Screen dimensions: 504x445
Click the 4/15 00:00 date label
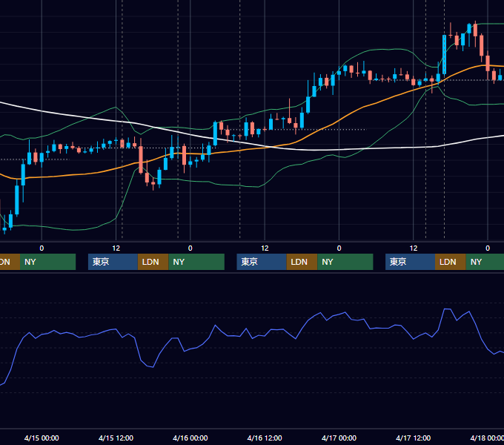42,438
